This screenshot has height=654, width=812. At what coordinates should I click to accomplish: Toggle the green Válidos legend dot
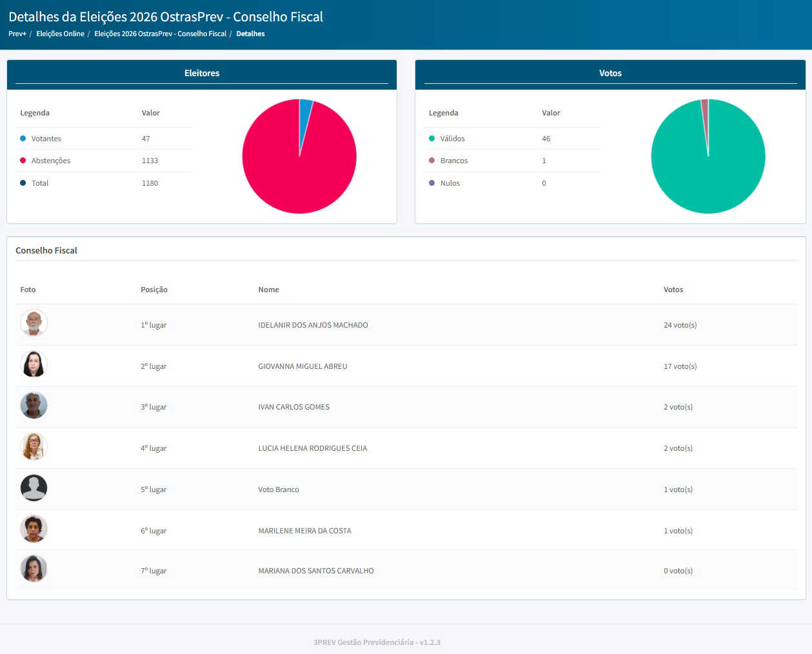432,139
